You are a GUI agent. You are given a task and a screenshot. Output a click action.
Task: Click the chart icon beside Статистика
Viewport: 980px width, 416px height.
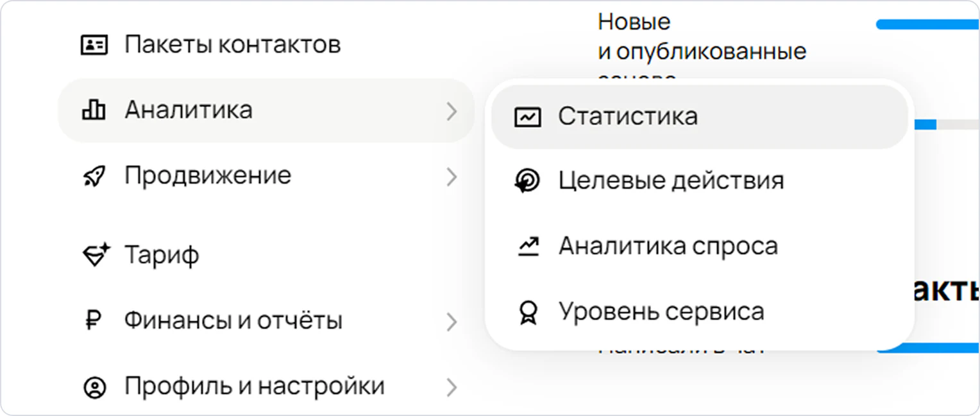(528, 117)
